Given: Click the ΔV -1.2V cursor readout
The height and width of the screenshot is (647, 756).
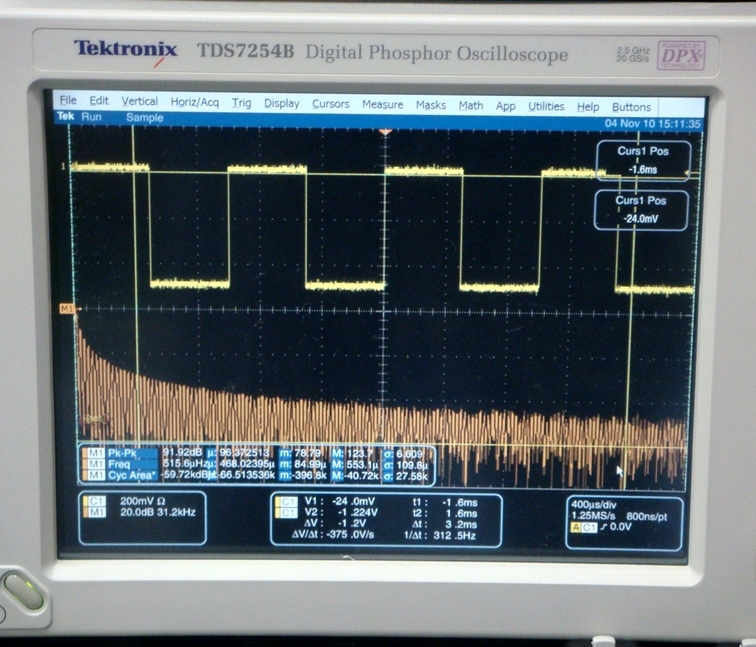Looking at the screenshot, I should pyautogui.click(x=335, y=524).
